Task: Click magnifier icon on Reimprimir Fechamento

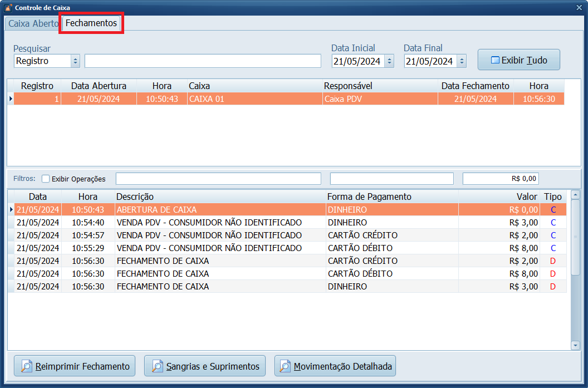Action: point(27,366)
